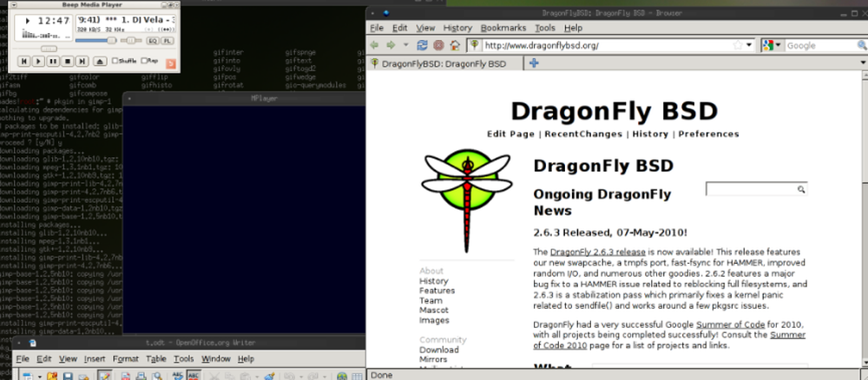Image resolution: width=868 pixels, height=380 pixels.
Task: Click previous track in Beep Media Player
Action: [x=24, y=62]
